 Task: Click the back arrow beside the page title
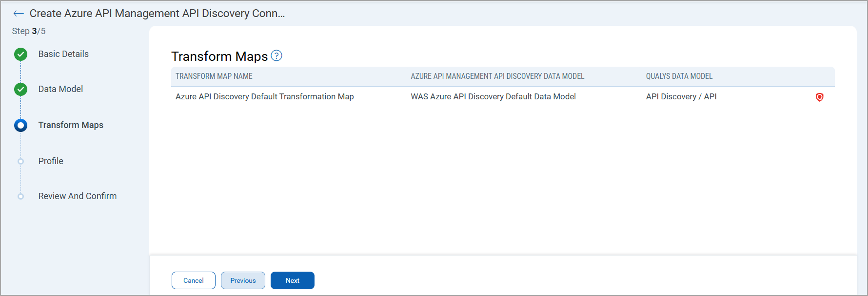click(19, 14)
